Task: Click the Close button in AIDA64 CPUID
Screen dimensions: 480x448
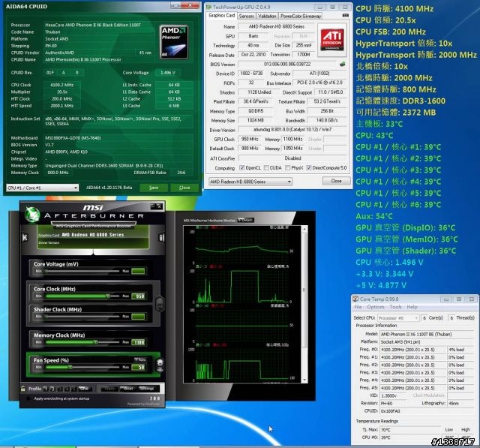Action: [x=184, y=188]
